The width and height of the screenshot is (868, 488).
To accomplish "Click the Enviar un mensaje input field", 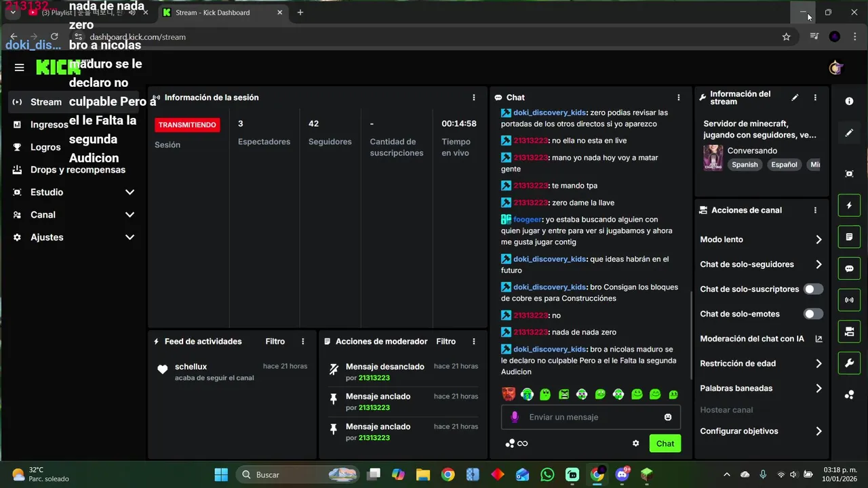I will click(591, 417).
